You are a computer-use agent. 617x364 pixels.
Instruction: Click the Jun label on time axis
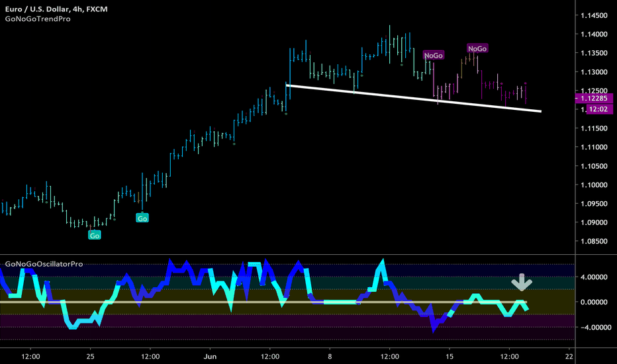(x=210, y=357)
